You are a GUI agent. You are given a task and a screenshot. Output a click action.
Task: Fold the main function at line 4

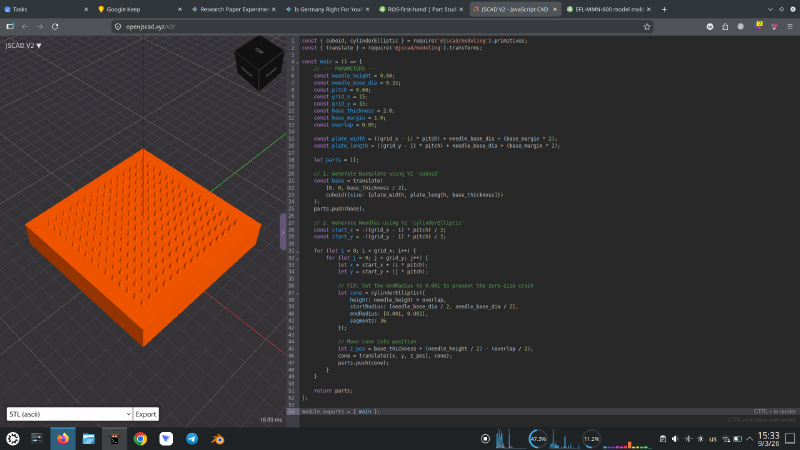click(x=297, y=62)
